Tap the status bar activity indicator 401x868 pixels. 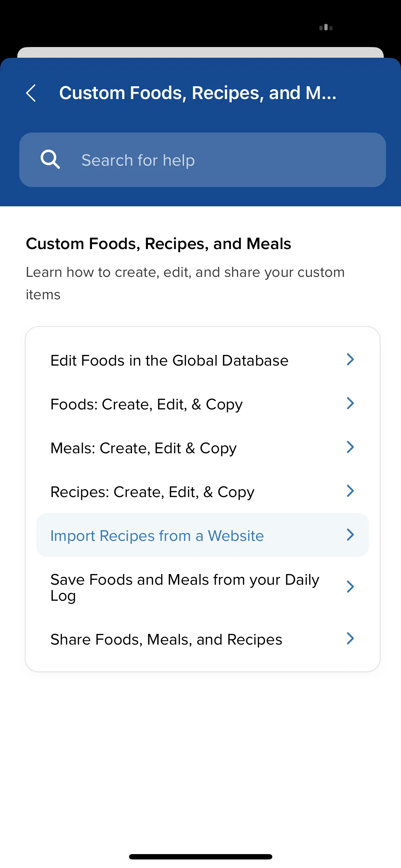pyautogui.click(x=326, y=27)
